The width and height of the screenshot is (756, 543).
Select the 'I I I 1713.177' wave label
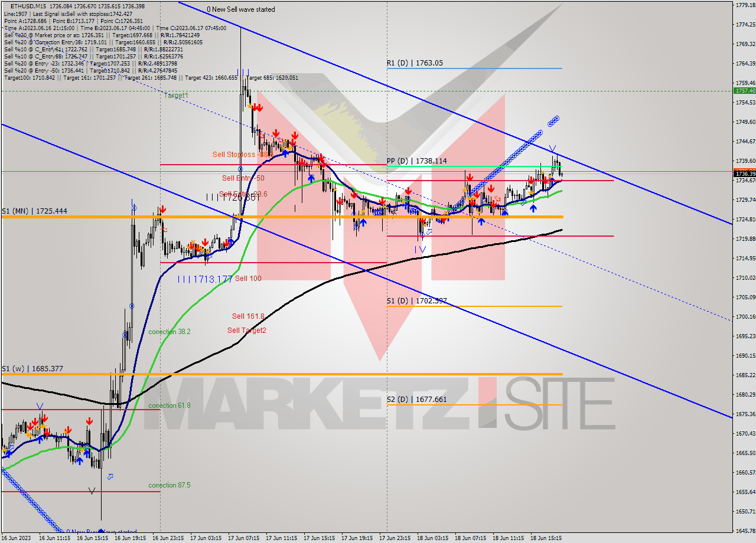(x=205, y=279)
